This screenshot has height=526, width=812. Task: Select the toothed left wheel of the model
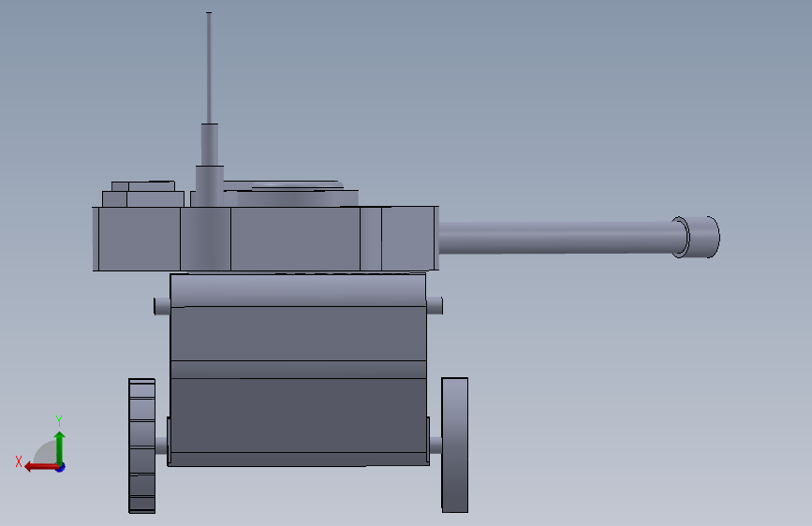[x=142, y=446]
